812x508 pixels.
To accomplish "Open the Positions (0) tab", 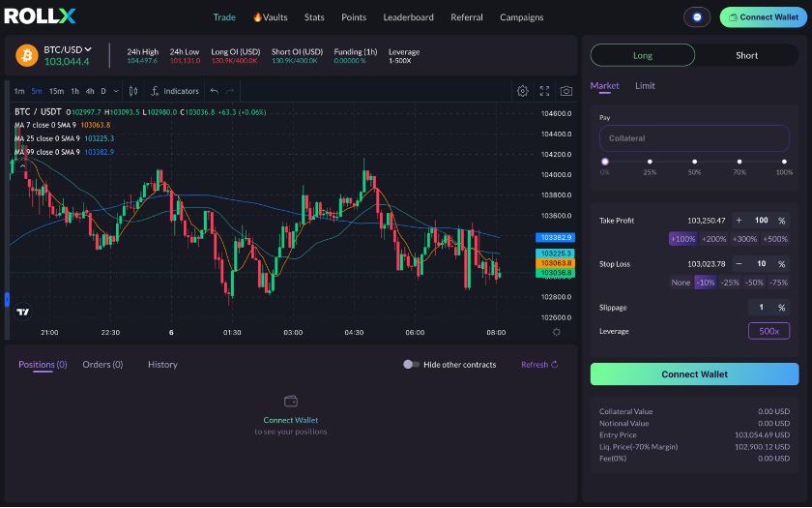I will click(x=43, y=365).
